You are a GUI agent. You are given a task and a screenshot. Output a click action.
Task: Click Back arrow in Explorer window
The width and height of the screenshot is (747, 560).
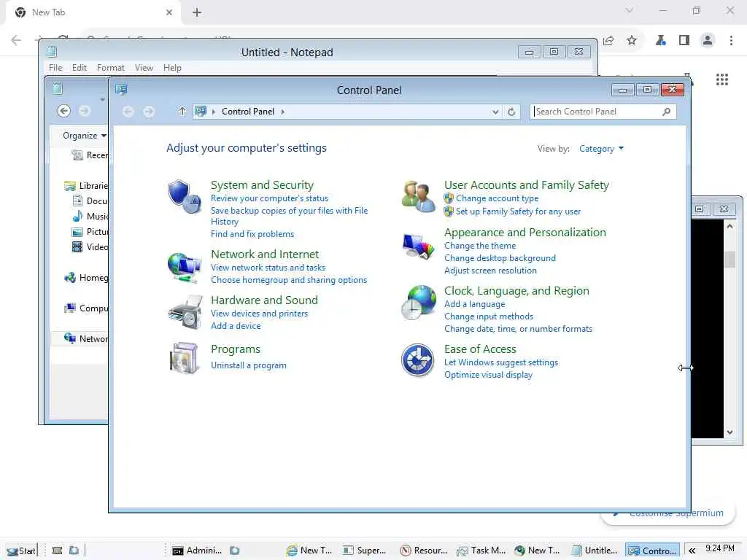64,111
